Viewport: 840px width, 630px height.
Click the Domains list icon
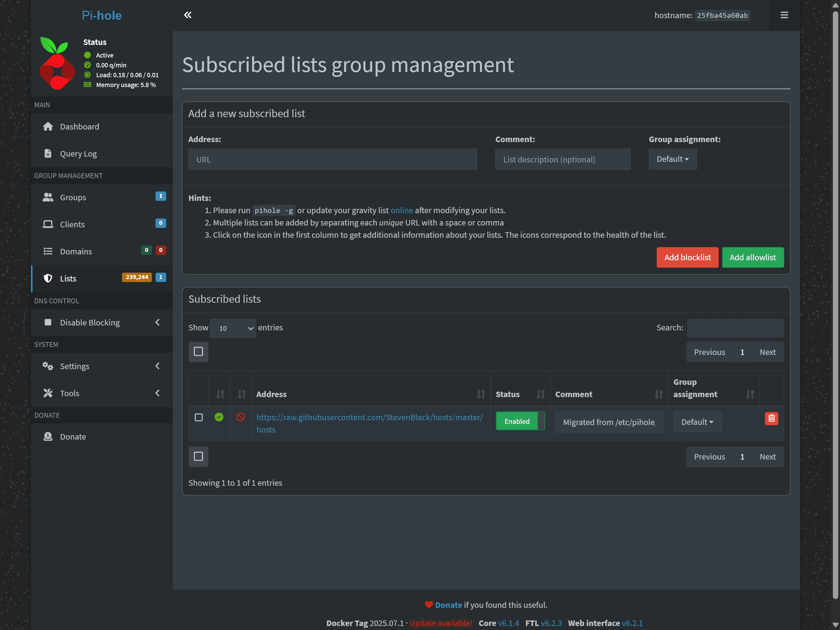coord(48,251)
